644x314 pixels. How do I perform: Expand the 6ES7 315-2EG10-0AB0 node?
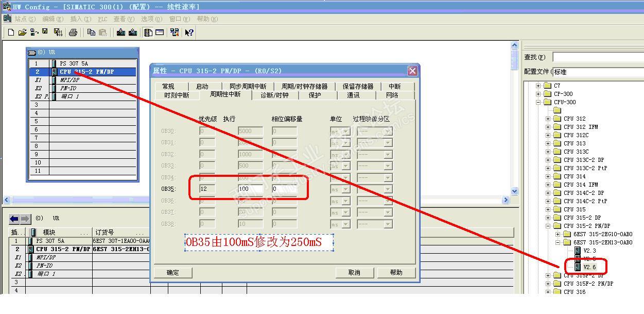click(x=558, y=234)
